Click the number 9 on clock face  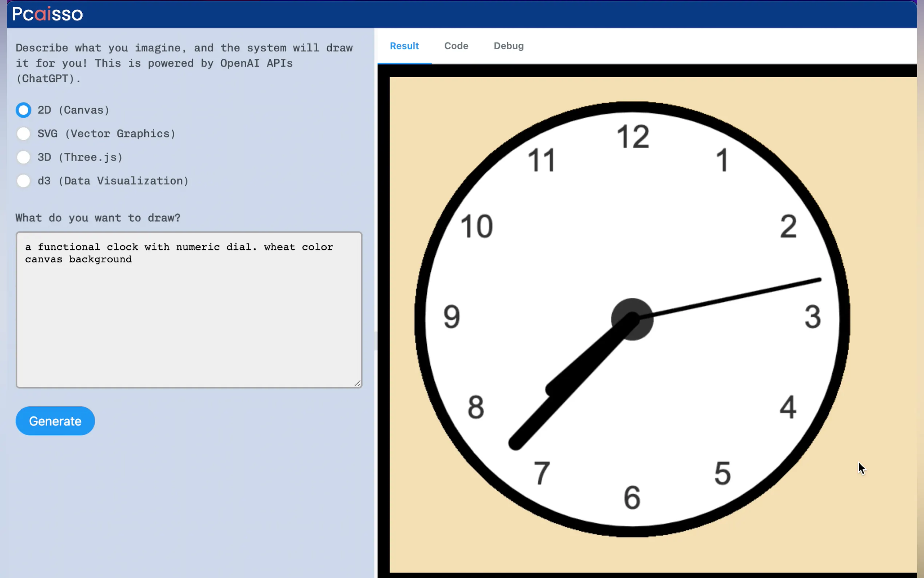(x=451, y=317)
